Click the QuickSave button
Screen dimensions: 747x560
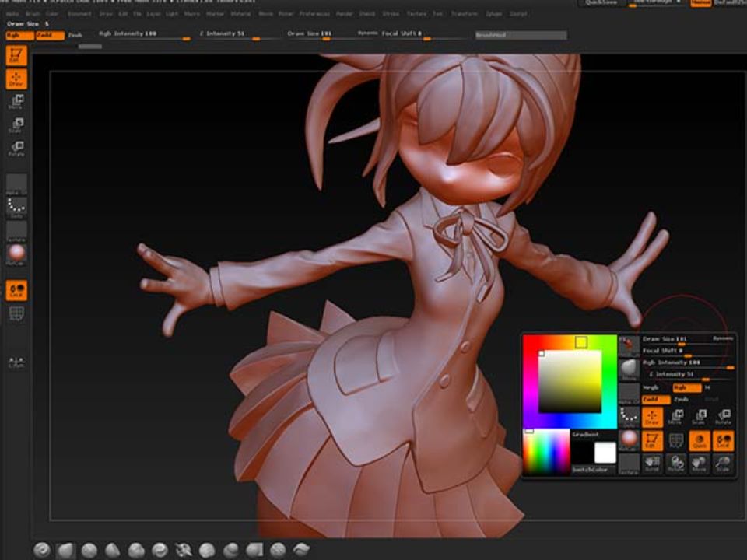point(601,3)
